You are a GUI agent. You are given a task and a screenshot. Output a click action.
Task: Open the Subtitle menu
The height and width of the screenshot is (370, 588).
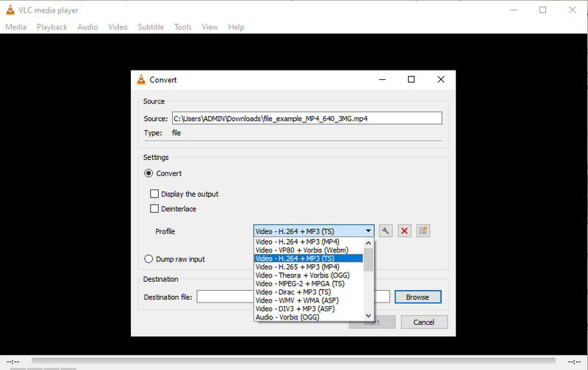(x=151, y=27)
